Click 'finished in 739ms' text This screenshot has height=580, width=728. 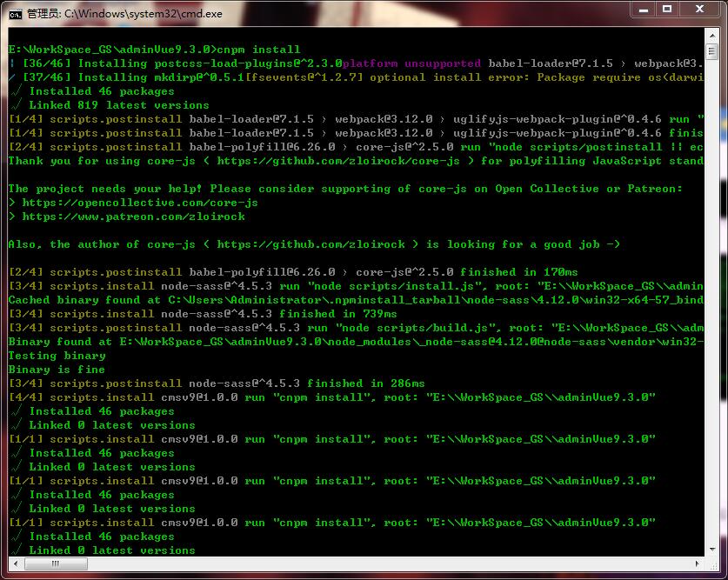tap(338, 314)
